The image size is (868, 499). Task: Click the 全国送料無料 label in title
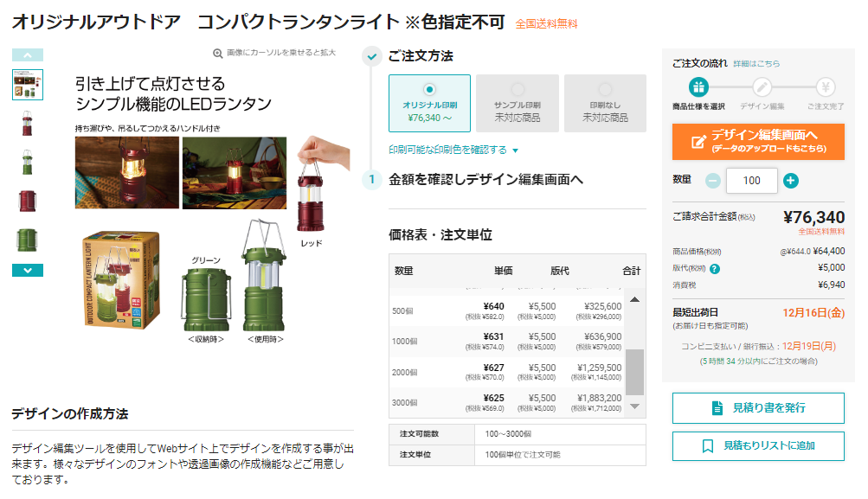coord(546,24)
